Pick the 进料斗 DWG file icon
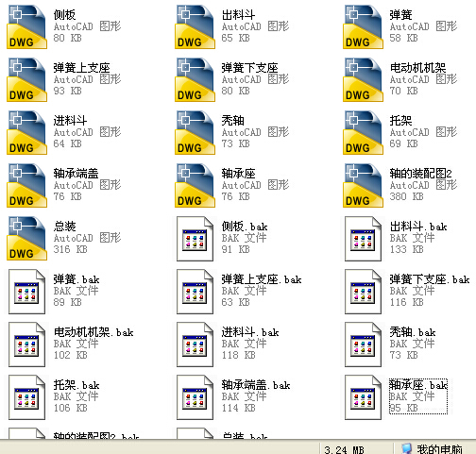The image size is (476, 454). click(26, 132)
